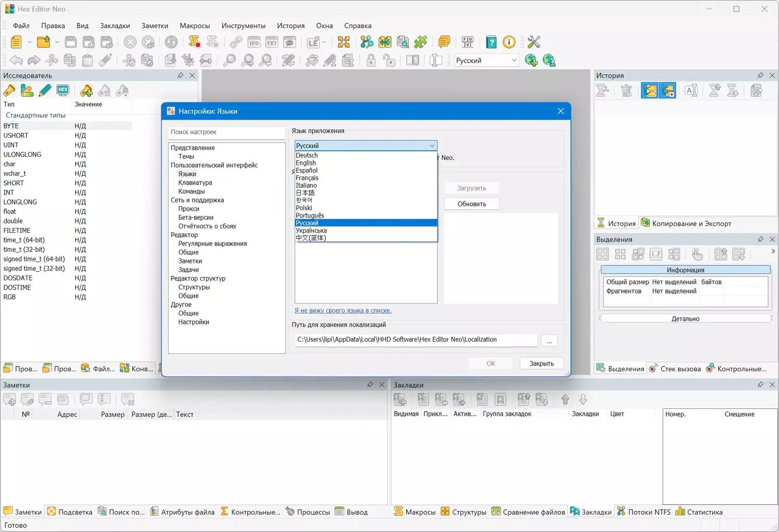779x532 pixels.
Task: Open settings via the wrench-screwdriver icon
Action: 534,42
